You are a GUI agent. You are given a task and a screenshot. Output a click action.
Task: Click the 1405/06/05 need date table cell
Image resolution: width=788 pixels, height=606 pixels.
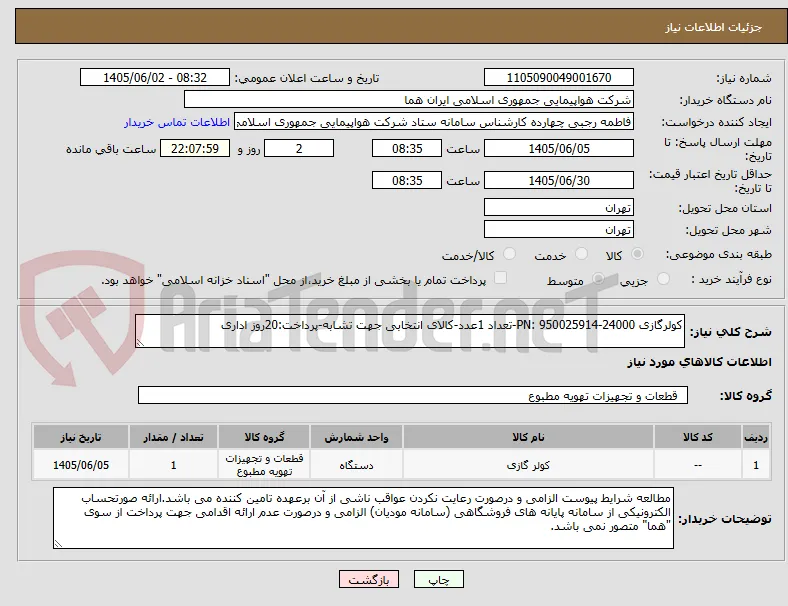click(x=81, y=465)
